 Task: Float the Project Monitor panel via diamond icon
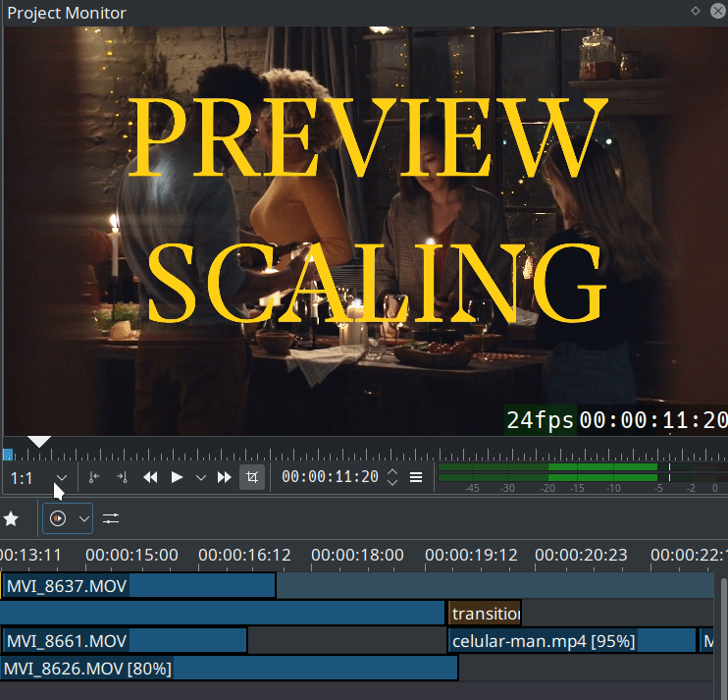point(696,11)
